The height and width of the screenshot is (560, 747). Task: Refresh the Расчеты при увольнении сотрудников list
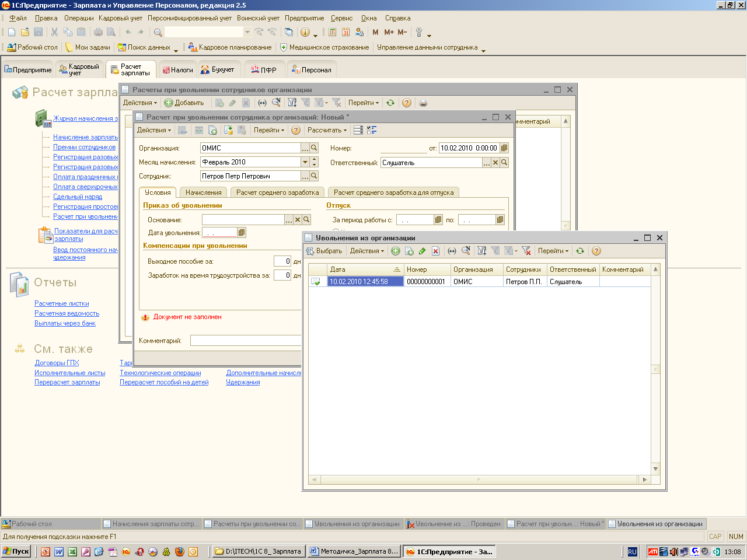(x=390, y=103)
